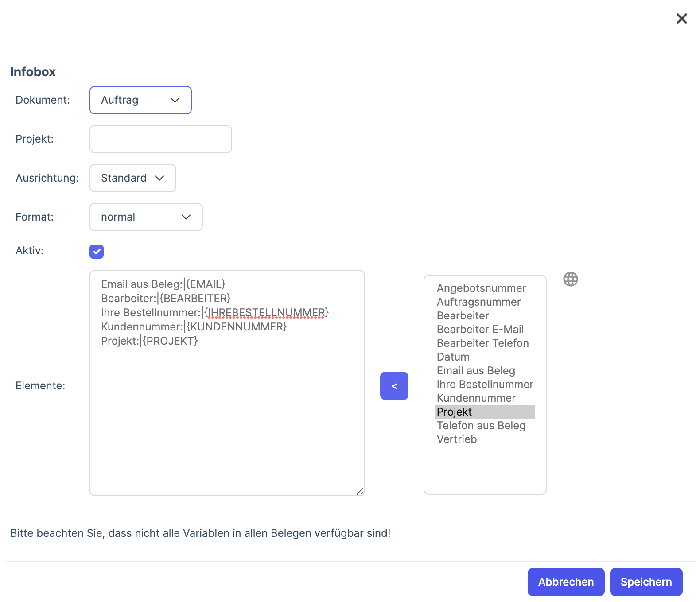Uncheck the Aktiv checkbox
This screenshot has height=602, width=700.
97,252
